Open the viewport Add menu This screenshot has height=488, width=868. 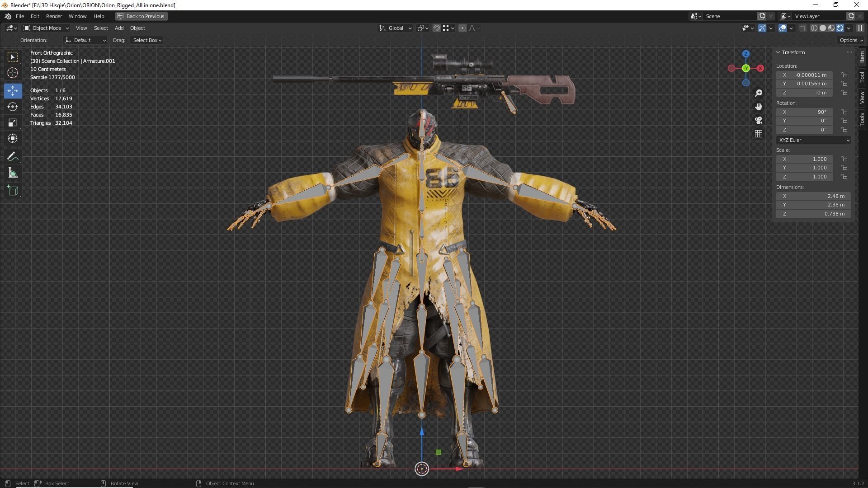click(119, 28)
